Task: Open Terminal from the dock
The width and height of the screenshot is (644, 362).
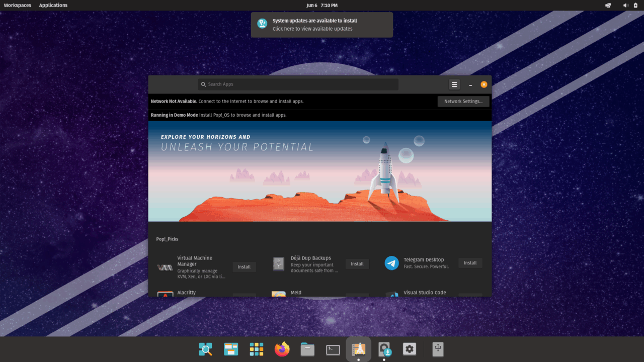Action: [333, 349]
